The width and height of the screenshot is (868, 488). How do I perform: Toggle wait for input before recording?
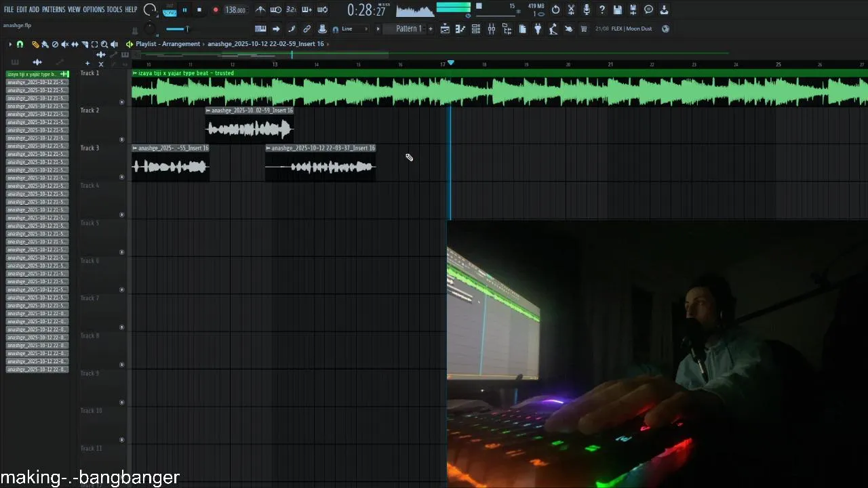pos(276,9)
